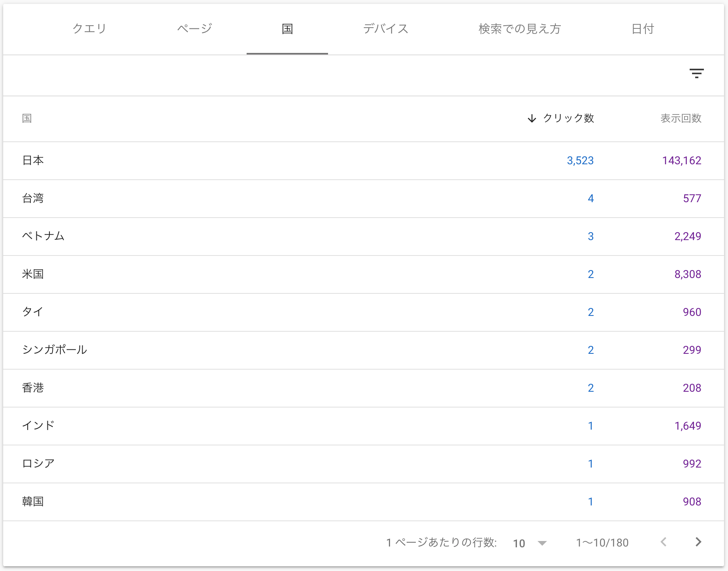This screenshot has height=571, width=728.
Task: Open the デバイス tab
Action: (386, 29)
